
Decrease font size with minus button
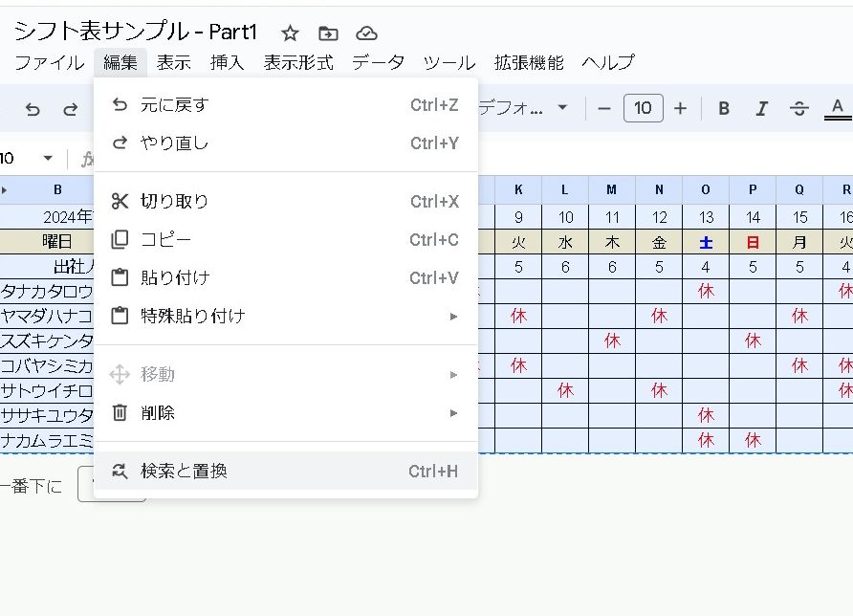[x=604, y=108]
